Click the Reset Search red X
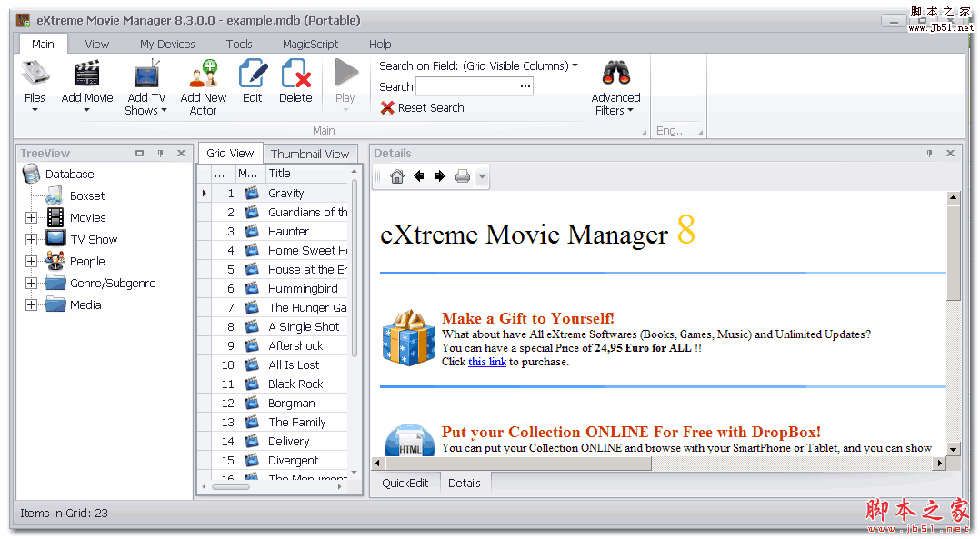 [387, 107]
